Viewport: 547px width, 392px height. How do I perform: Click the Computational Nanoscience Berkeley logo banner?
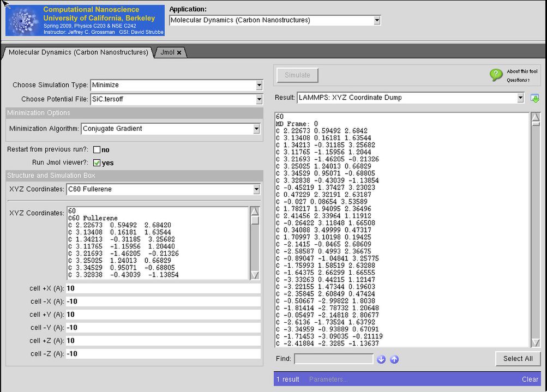[x=85, y=20]
